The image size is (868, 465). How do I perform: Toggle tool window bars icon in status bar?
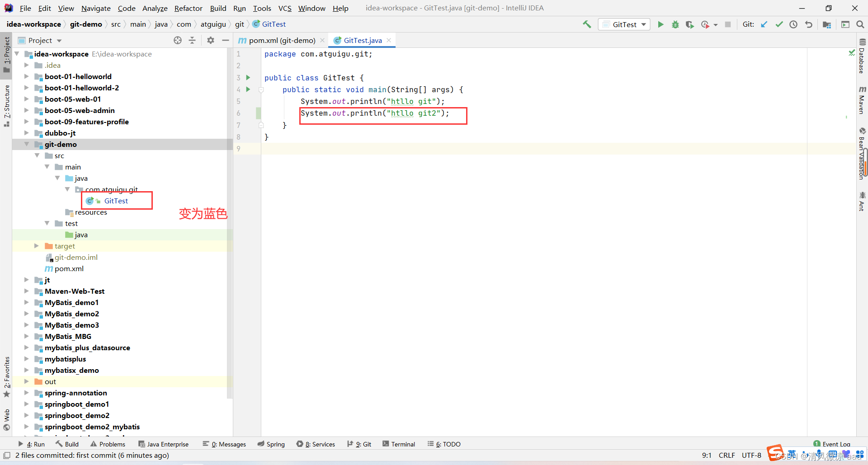(x=7, y=456)
